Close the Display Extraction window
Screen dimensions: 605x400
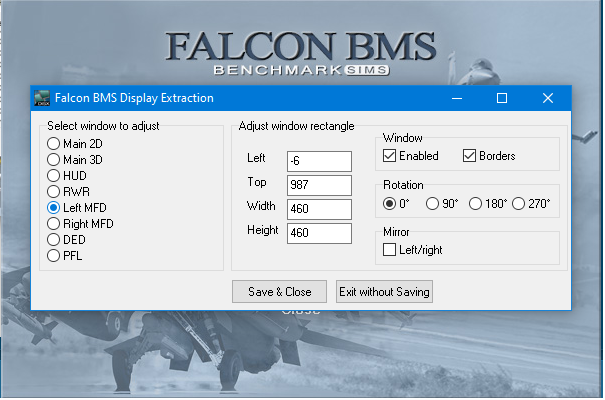(x=548, y=98)
